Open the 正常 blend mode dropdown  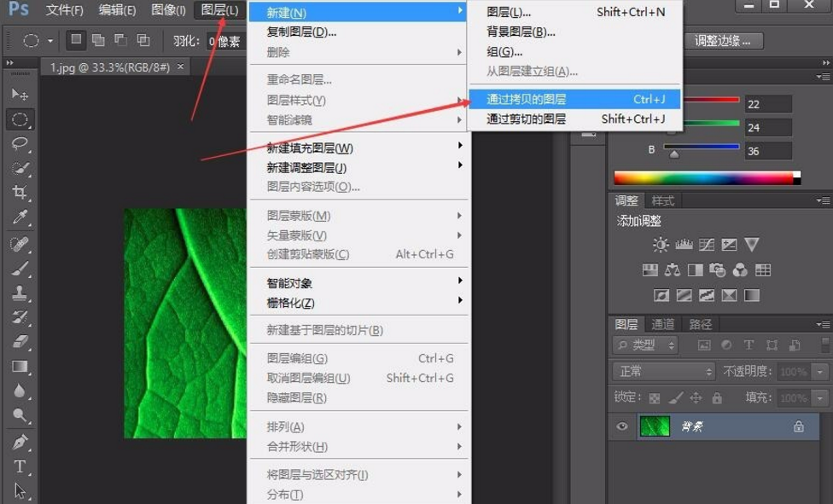[x=662, y=371]
